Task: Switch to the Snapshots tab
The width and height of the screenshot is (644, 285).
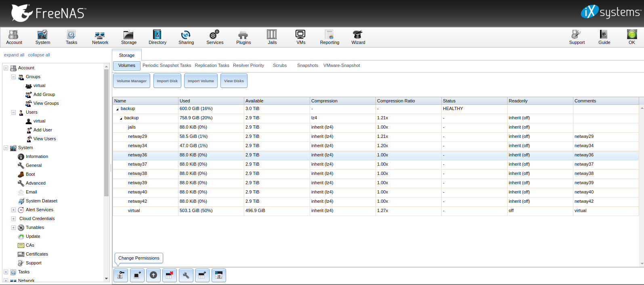Action: [307, 65]
